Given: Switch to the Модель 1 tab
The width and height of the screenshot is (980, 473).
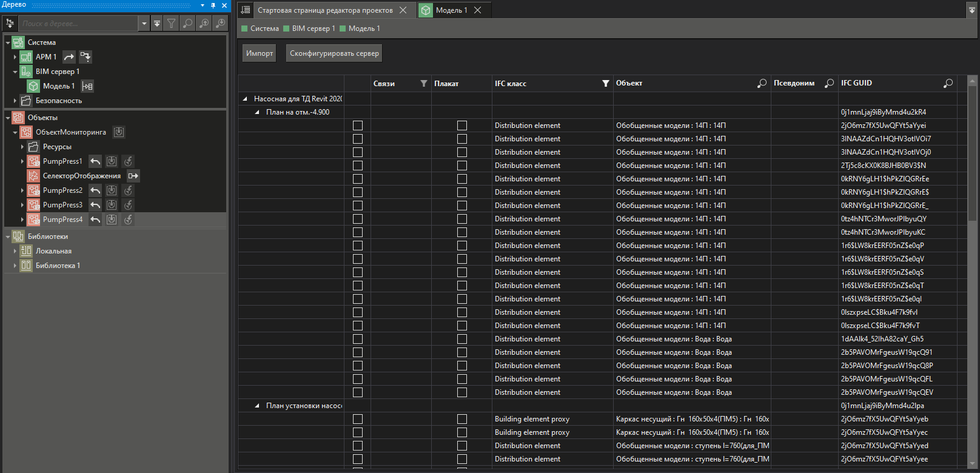Looking at the screenshot, I should click(x=451, y=10).
